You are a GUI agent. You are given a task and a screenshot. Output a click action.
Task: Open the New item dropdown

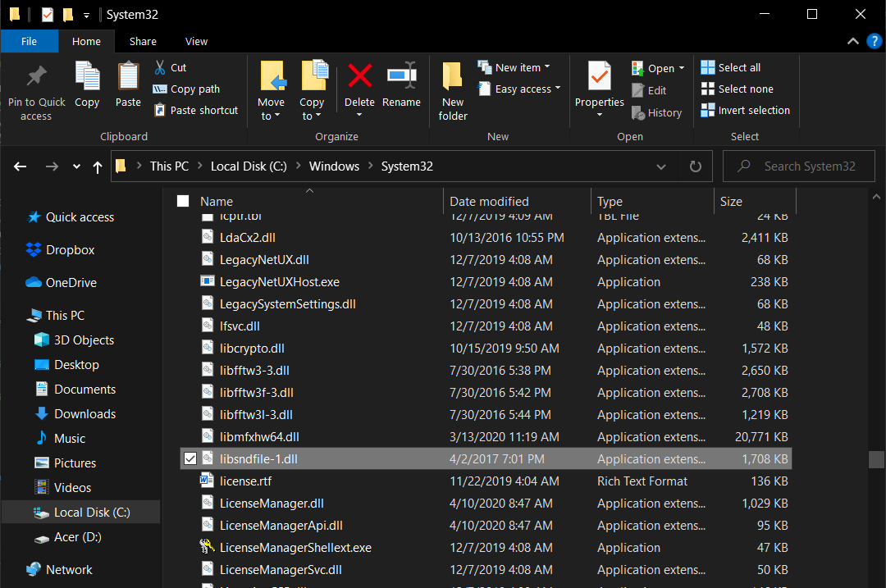514,67
